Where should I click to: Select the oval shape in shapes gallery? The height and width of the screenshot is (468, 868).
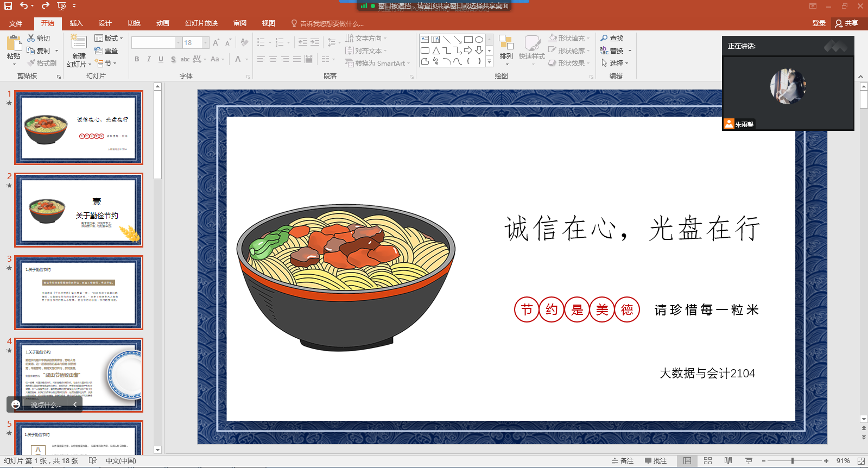coord(479,40)
